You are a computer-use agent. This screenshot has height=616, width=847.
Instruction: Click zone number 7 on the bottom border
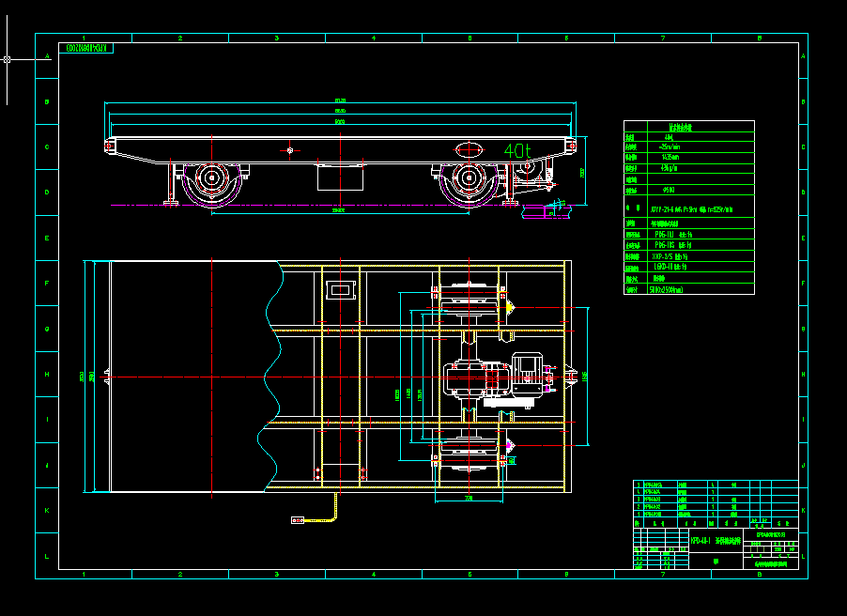pos(663,575)
